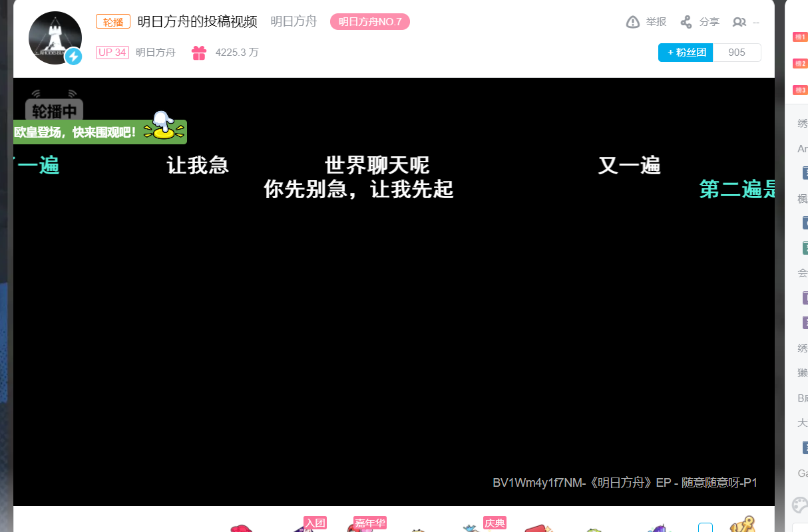
Task: Click the pointing hand lottery icon
Action: pyautogui.click(x=163, y=126)
